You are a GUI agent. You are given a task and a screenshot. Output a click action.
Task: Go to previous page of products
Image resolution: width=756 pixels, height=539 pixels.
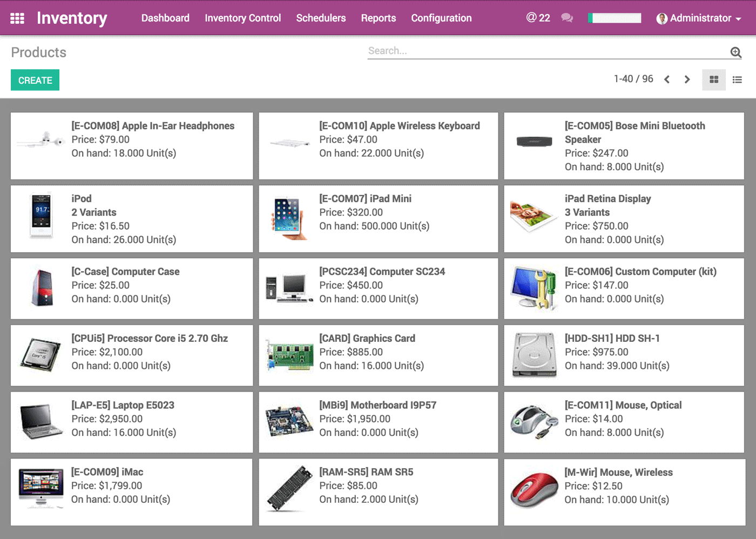pyautogui.click(x=667, y=79)
